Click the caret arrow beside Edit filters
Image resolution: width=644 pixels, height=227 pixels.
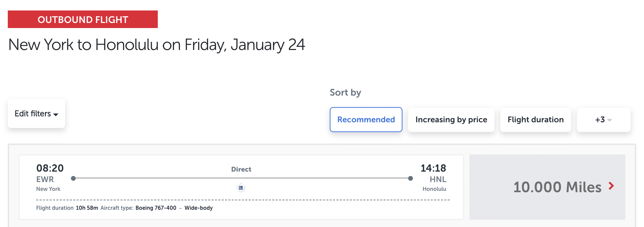(56, 115)
